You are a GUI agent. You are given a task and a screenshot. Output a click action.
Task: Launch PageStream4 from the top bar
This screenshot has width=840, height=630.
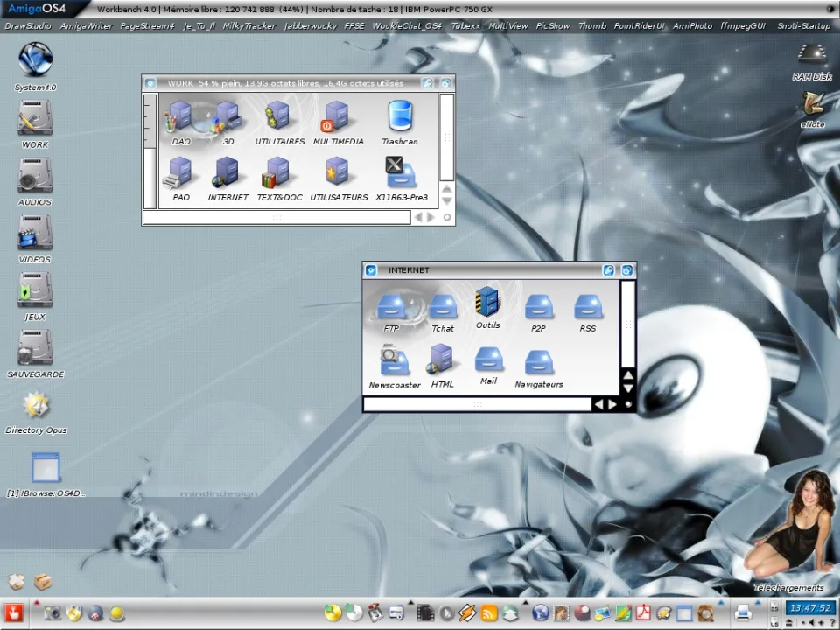pos(146,26)
